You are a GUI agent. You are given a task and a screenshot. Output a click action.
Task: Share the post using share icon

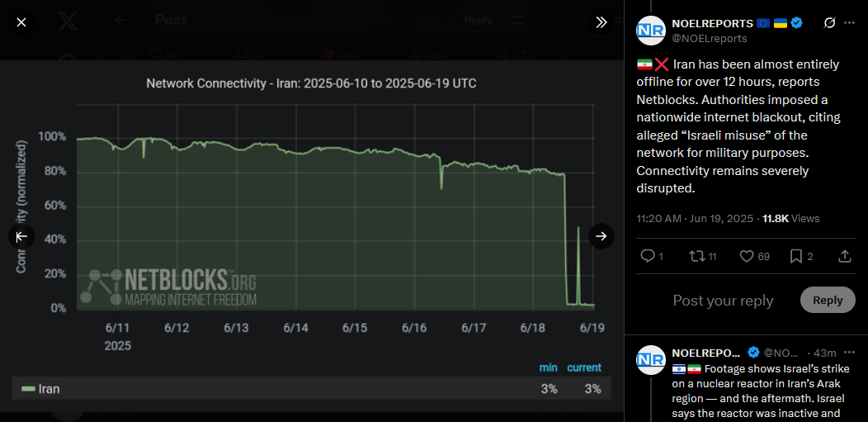(x=845, y=256)
